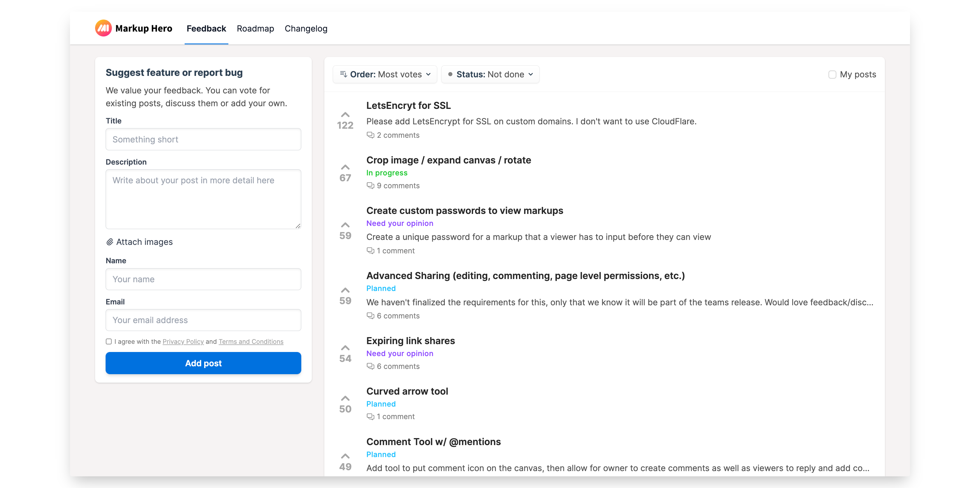The width and height of the screenshot is (980, 488).
Task: Click the 67 vote count
Action: pos(345,178)
